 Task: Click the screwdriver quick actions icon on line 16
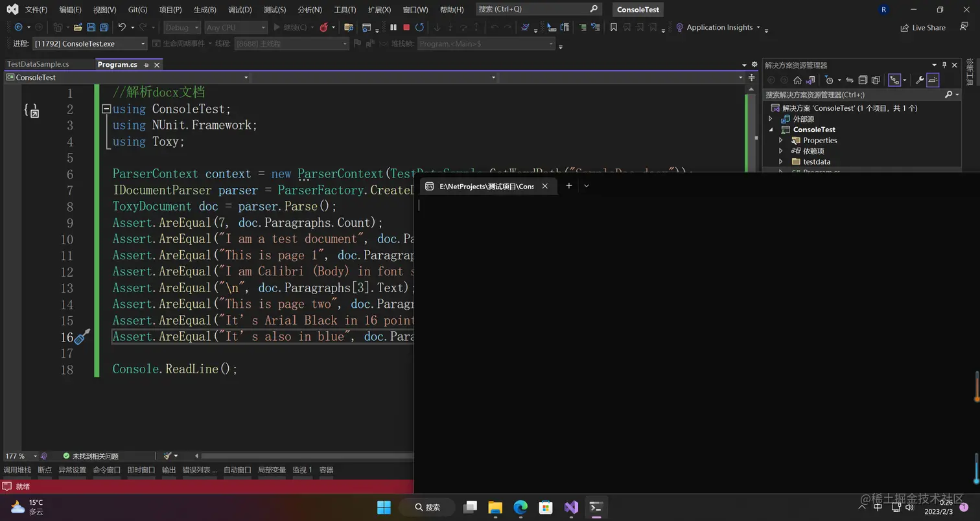coord(82,336)
